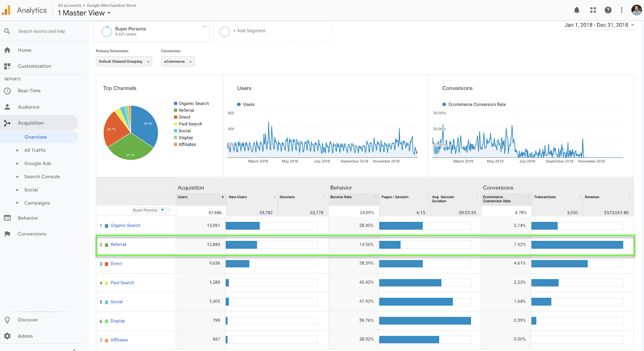Open the Referral channel link
Screen dimensions: 644x351
click(118, 245)
